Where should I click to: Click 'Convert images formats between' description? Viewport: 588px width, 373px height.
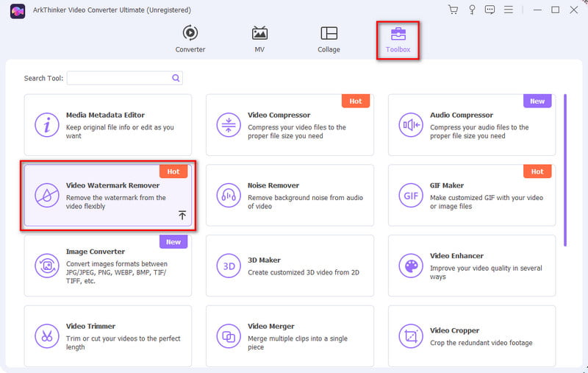click(x=117, y=272)
